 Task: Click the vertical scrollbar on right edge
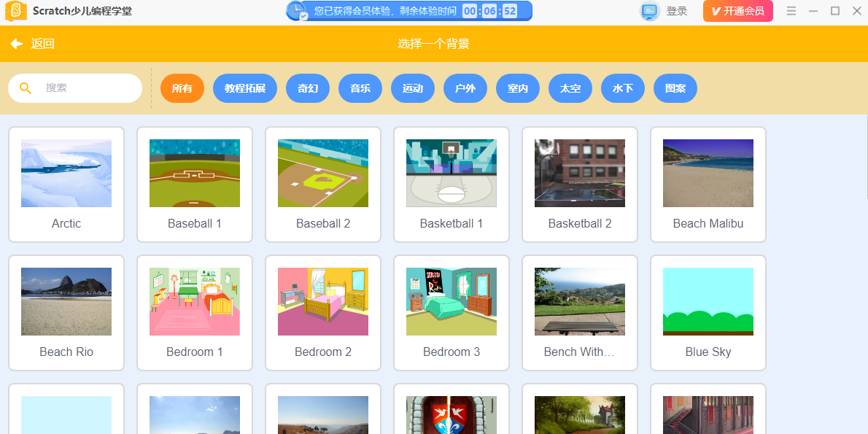click(x=867, y=157)
